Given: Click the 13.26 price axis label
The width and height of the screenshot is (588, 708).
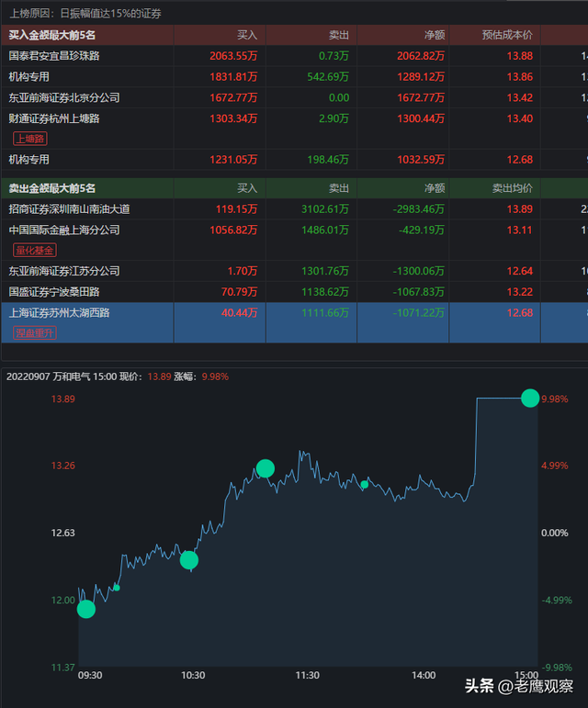Looking at the screenshot, I should [x=62, y=466].
